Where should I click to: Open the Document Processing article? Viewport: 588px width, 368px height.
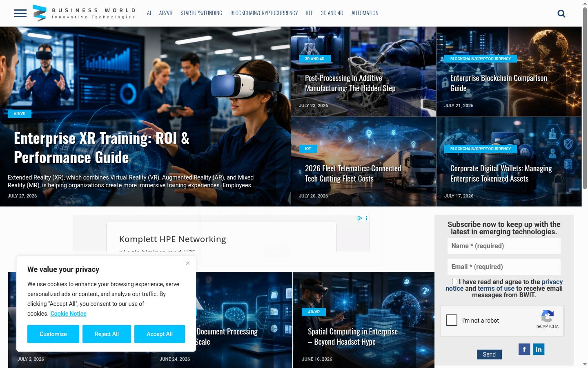227,337
